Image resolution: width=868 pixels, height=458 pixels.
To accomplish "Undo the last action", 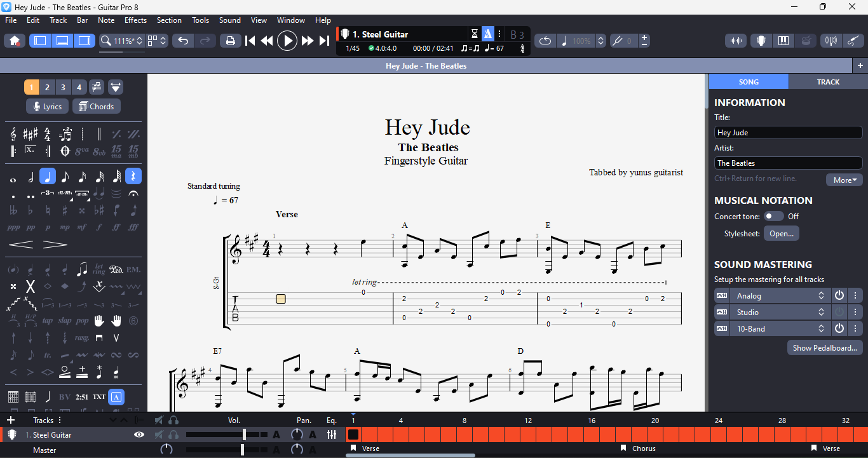I will tap(183, 41).
